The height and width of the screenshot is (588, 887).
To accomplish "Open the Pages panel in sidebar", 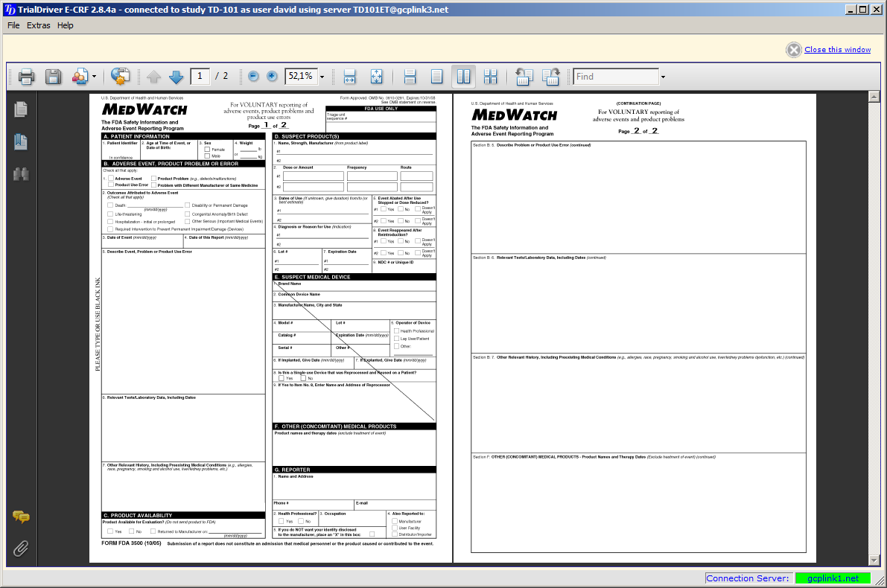I will (21, 109).
